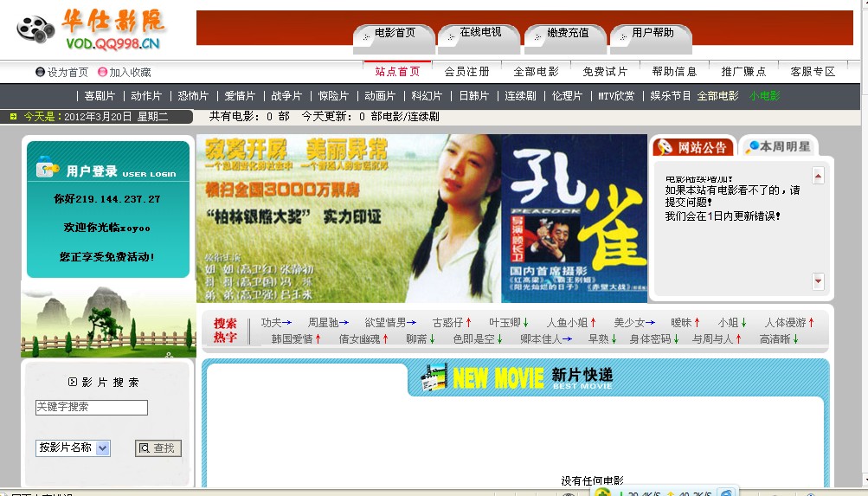The image size is (868, 496).
Task: Switch to the 网站公告 tab
Action: [694, 147]
